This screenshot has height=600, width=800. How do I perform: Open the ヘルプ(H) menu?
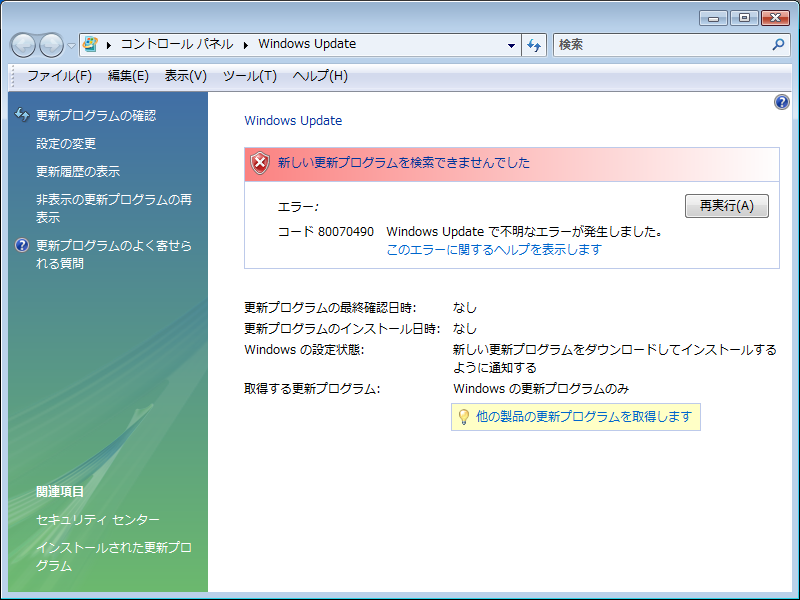point(320,76)
